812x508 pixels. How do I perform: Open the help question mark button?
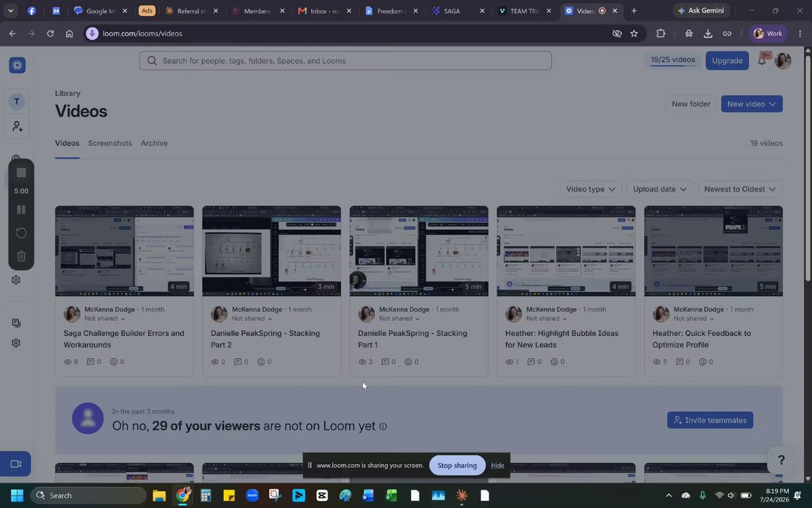(781, 460)
